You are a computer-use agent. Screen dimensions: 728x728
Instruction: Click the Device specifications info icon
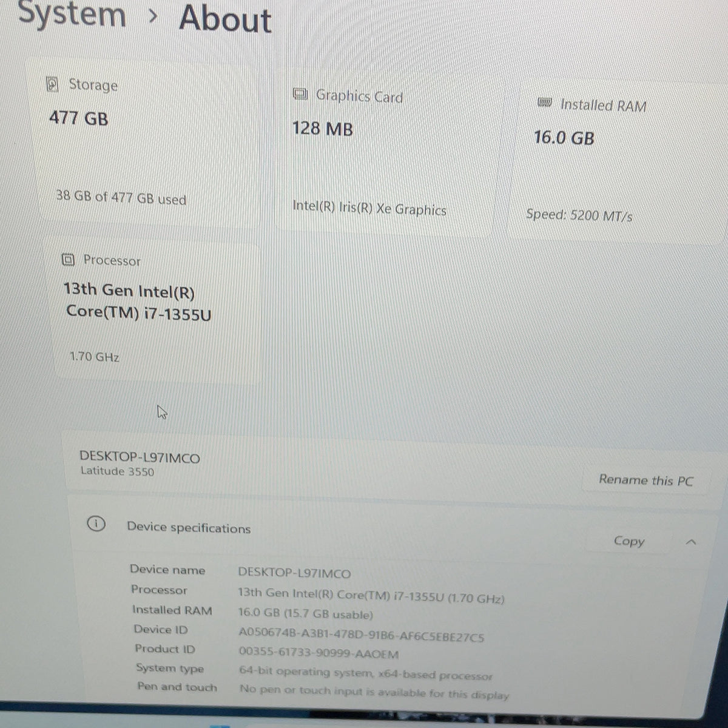(x=96, y=524)
